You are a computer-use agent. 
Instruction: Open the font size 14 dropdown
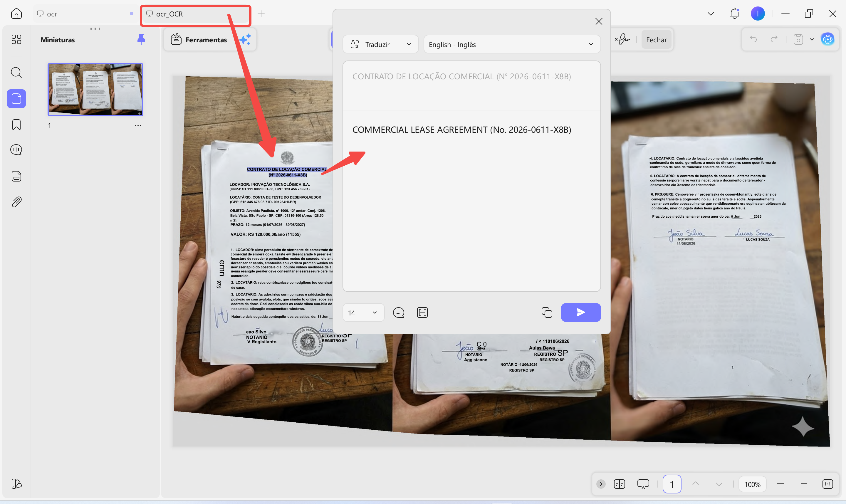click(x=363, y=313)
